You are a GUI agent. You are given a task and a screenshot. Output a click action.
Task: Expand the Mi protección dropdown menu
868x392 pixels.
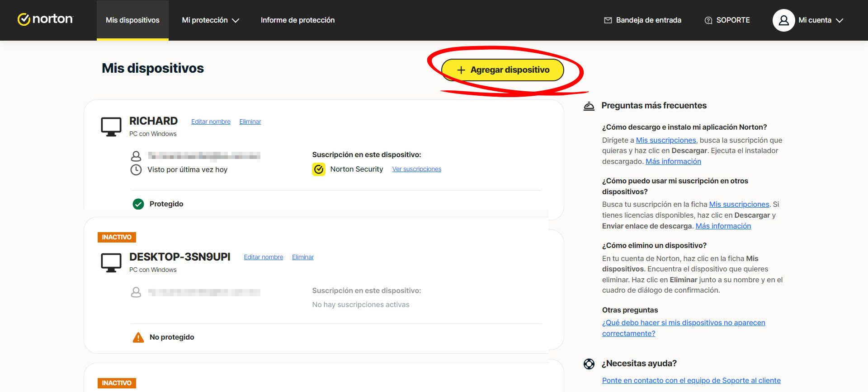coord(210,20)
